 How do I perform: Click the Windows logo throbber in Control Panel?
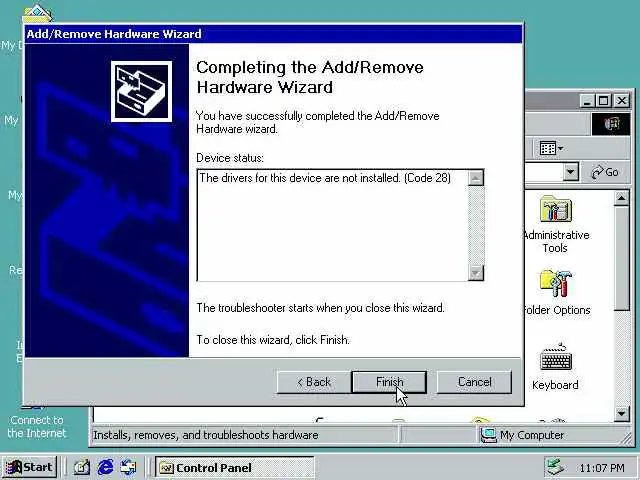click(x=611, y=124)
